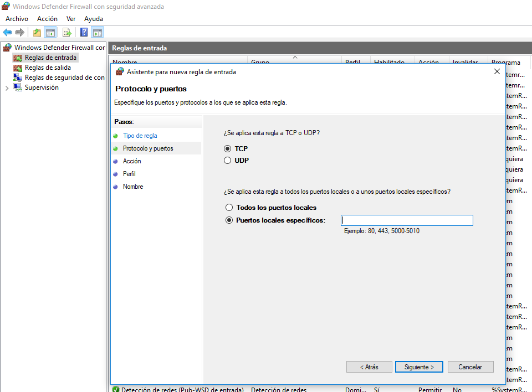Click the Ejemplo: 80, 443, 5000-5010 hint text

[x=382, y=231]
